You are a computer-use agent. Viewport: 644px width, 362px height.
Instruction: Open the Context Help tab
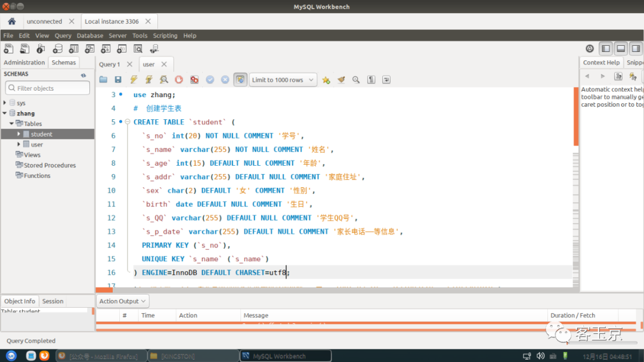pyautogui.click(x=601, y=63)
